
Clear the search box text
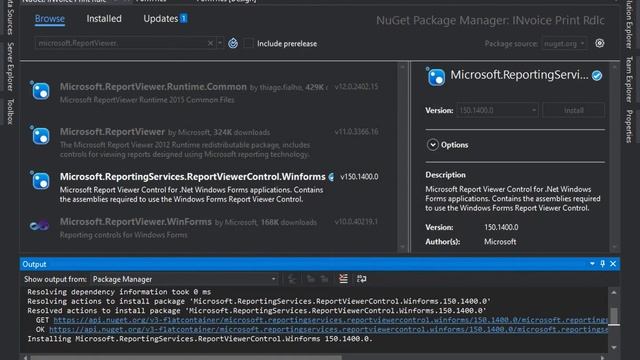[x=210, y=43]
